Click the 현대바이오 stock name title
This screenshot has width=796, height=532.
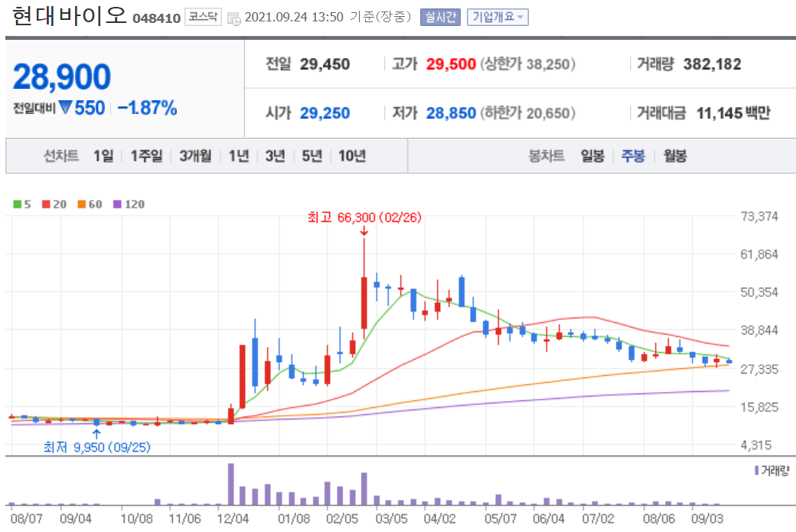69,16
